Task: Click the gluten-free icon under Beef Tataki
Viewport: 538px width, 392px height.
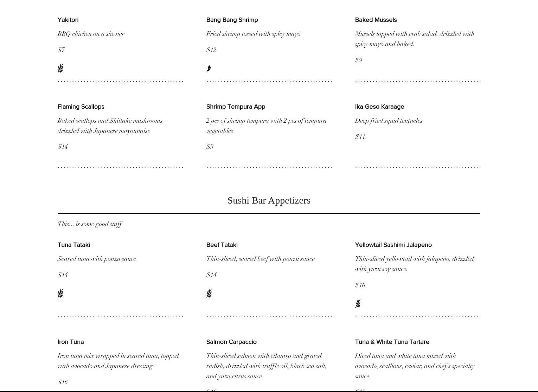Action: pos(209,293)
